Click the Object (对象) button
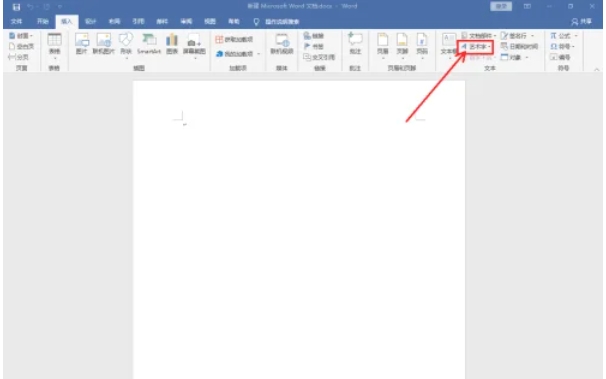606x379 pixels. 514,57
